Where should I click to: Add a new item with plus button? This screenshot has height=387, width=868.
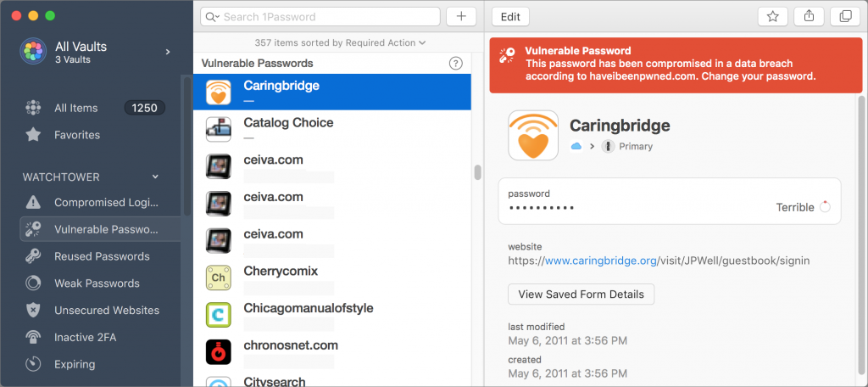point(461,17)
